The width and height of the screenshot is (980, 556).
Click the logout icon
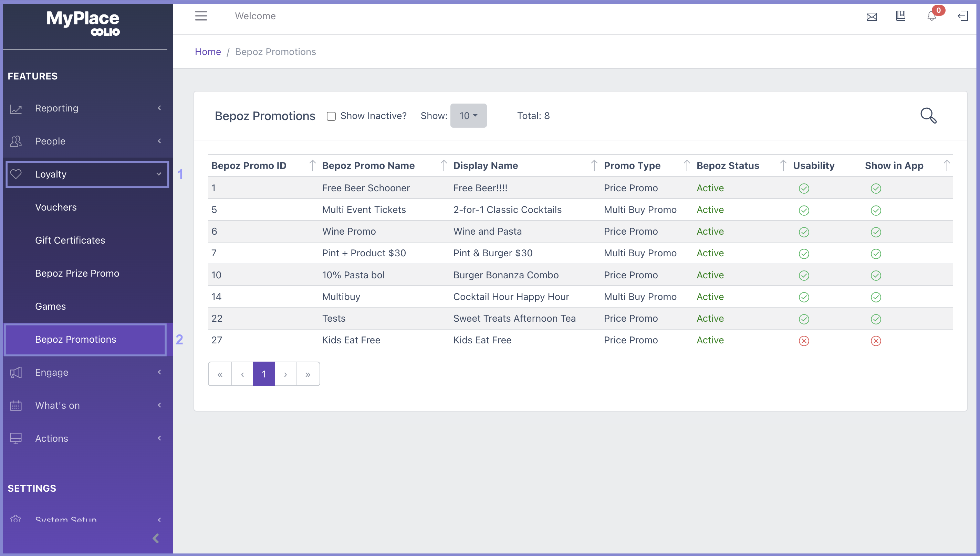pos(962,16)
